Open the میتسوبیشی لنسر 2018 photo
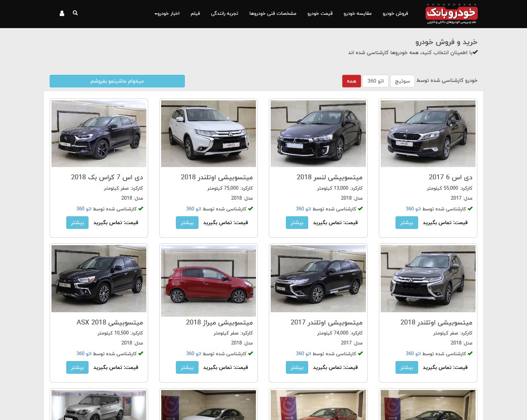The height and width of the screenshot is (420, 527). (318, 134)
